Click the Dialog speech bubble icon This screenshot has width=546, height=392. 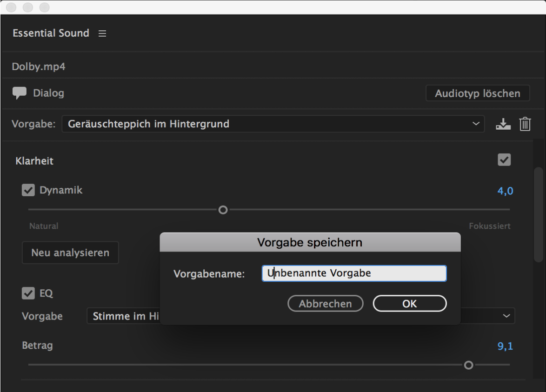coord(20,93)
